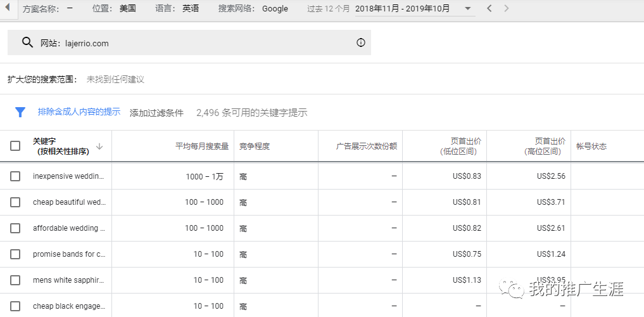Select the promise bands keyword checkbox
The image size is (644, 317).
15,254
